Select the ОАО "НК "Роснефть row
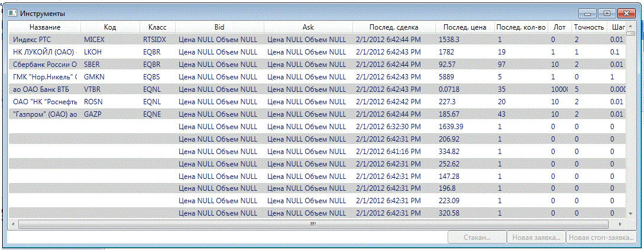The width and height of the screenshot is (644, 250). tap(317, 101)
